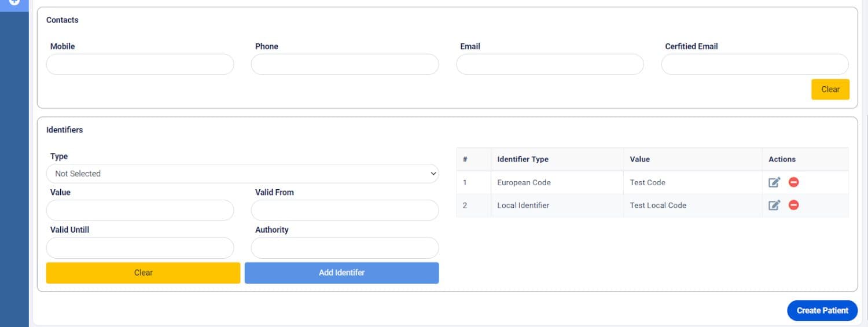Click the Valid Until input

tap(140, 248)
